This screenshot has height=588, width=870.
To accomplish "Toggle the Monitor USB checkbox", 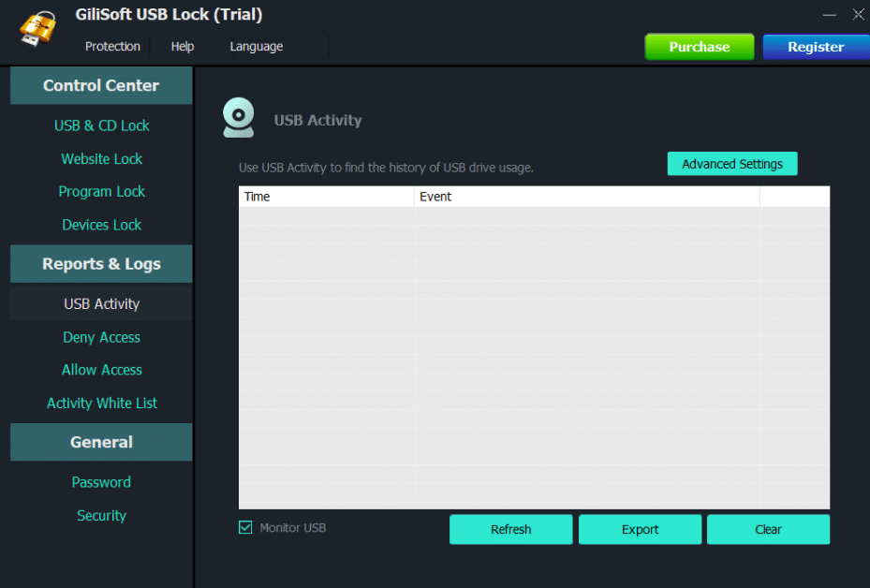I will coord(245,527).
